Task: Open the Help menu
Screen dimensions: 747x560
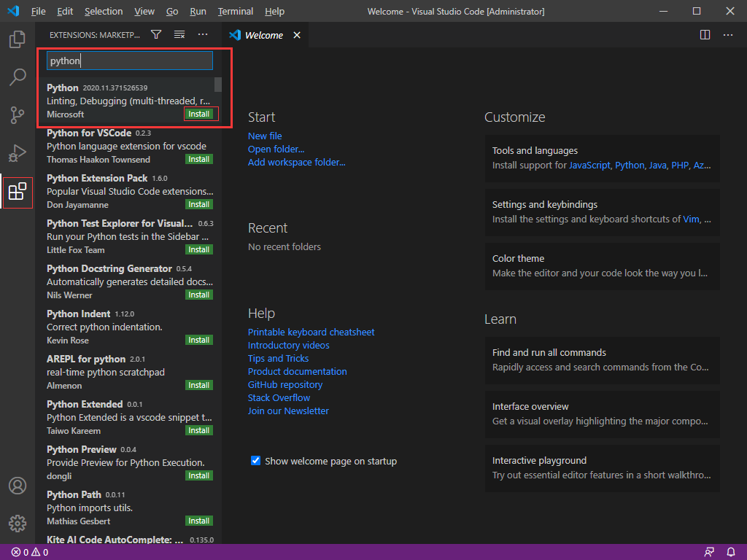Action: [x=274, y=12]
